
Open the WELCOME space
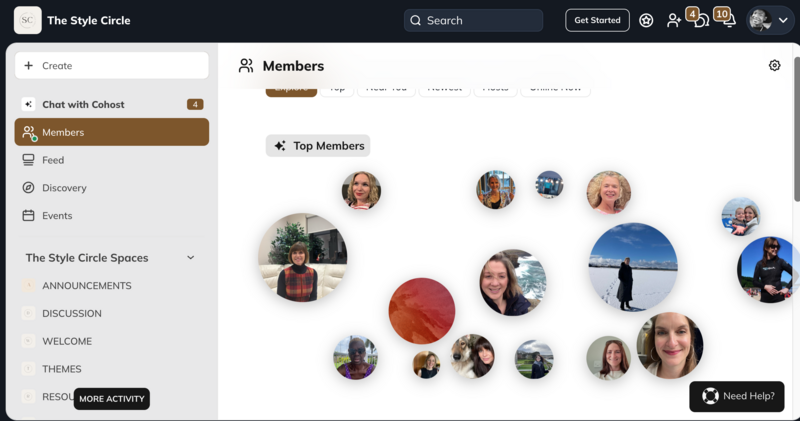point(67,341)
